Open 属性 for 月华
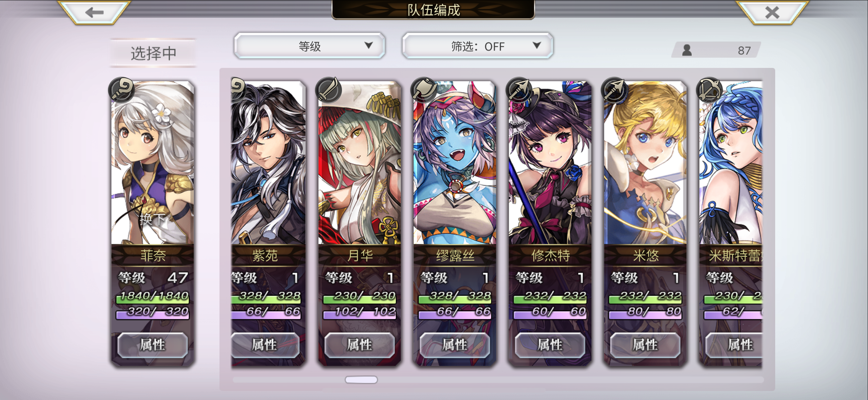Image resolution: width=868 pixels, height=400 pixels. tap(359, 345)
